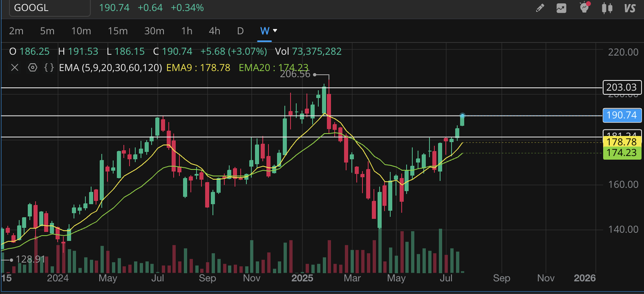This screenshot has height=294, width=644.
Task: Click the GOOGL symbol input field
Action: [x=49, y=8]
